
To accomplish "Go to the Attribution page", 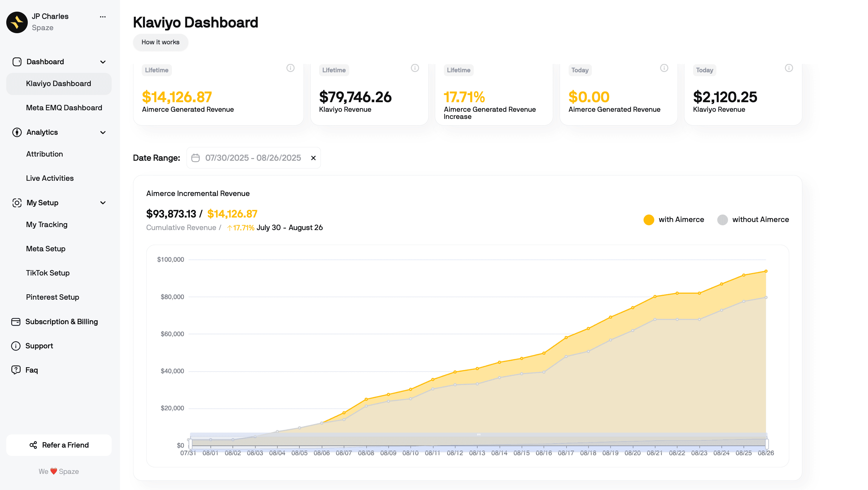I will tap(44, 154).
